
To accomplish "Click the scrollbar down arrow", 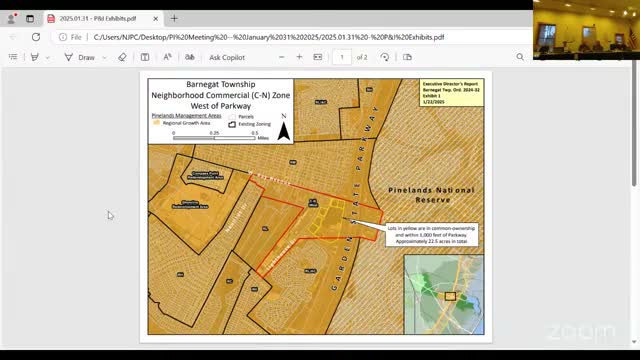I will click(x=634, y=342).
